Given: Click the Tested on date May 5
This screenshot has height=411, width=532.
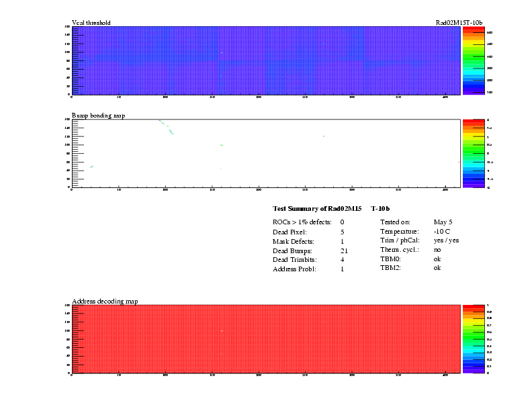Looking at the screenshot, I should [443, 222].
